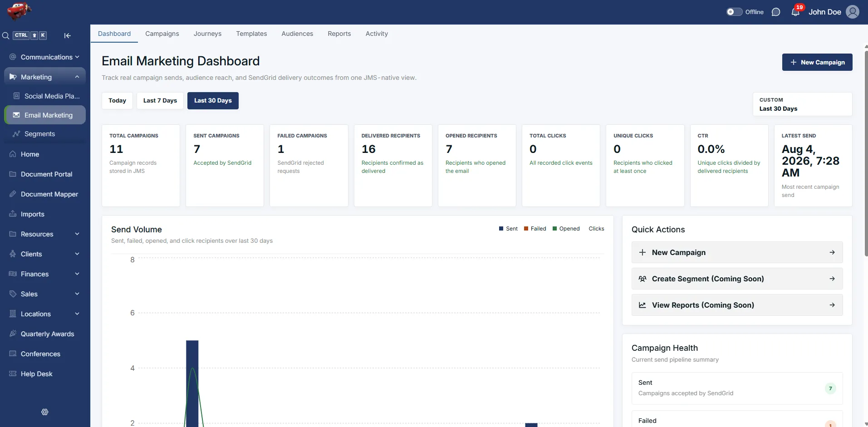Collapse the Marketing menu chevron
Viewport: 868px width, 427px height.
tap(77, 77)
